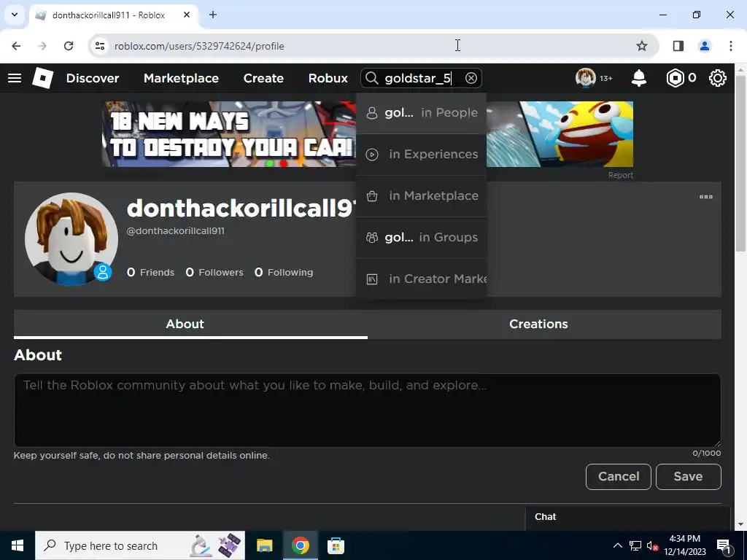This screenshot has height=560, width=747.
Task: Open the settings gear menu
Action: click(x=718, y=78)
